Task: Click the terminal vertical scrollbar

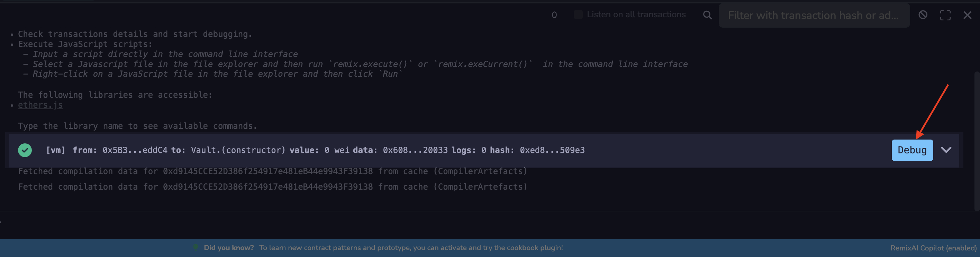Action: point(977,141)
